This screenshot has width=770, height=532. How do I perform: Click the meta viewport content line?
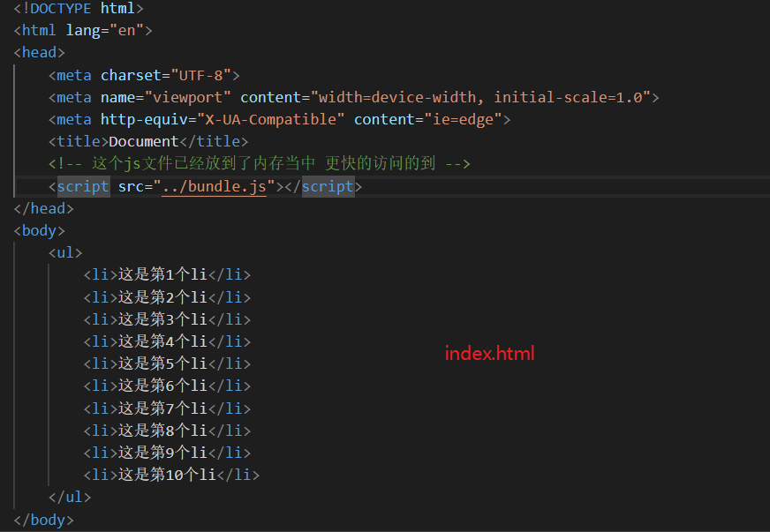pos(353,97)
